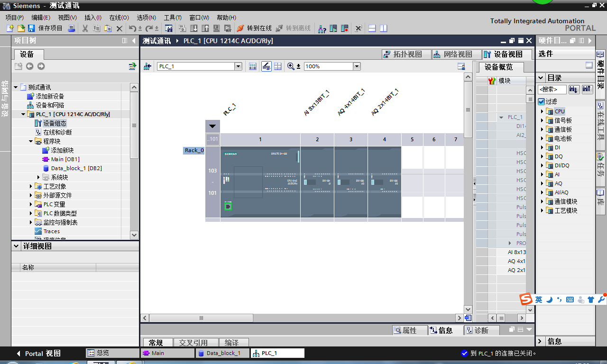Click the Print icon in the toolbar
Screen dimensions: 607x364
pos(72,28)
